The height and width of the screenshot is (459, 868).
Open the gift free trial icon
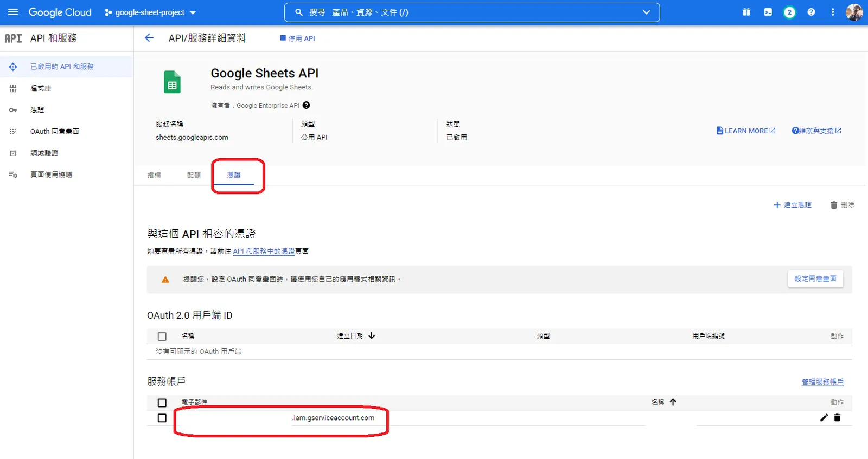[746, 12]
